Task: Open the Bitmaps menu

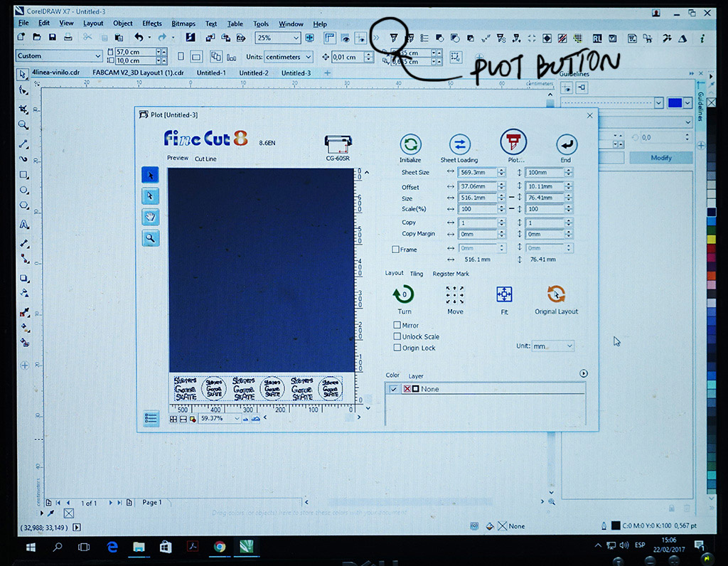Action: (x=183, y=23)
